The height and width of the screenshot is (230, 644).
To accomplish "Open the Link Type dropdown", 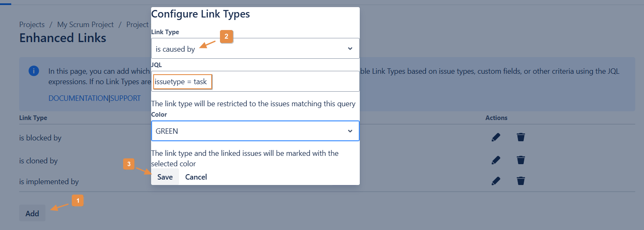I will pyautogui.click(x=255, y=49).
